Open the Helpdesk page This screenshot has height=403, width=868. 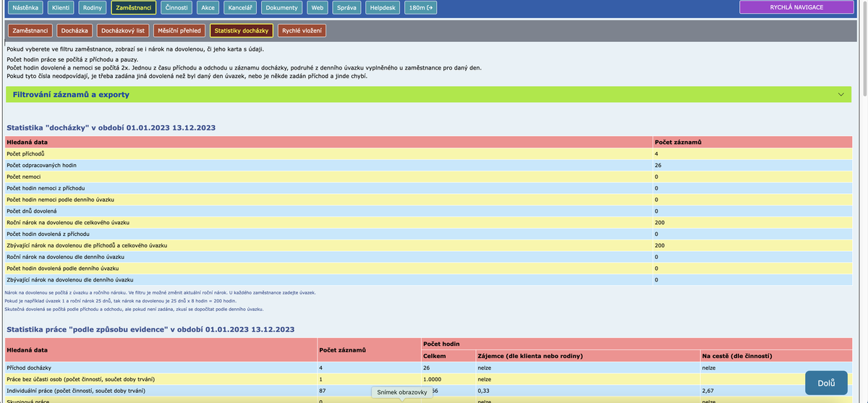(381, 7)
